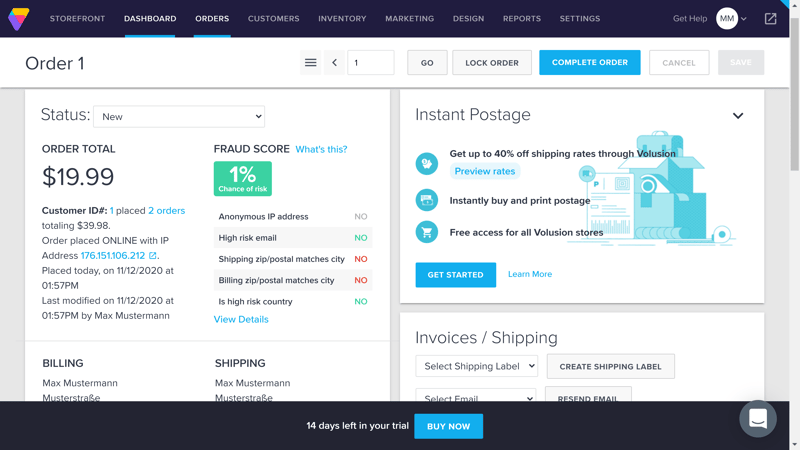Open the Reports menu
The width and height of the screenshot is (800, 450).
pyautogui.click(x=522, y=19)
